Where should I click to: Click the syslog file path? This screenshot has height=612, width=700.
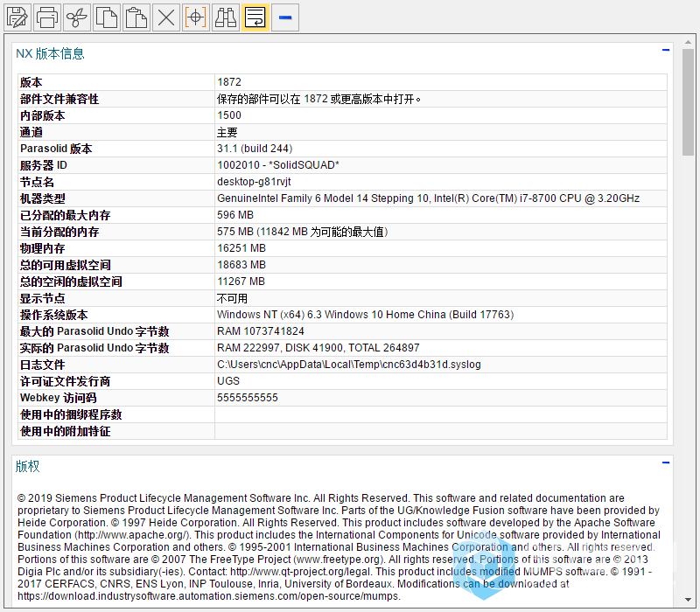point(348,365)
